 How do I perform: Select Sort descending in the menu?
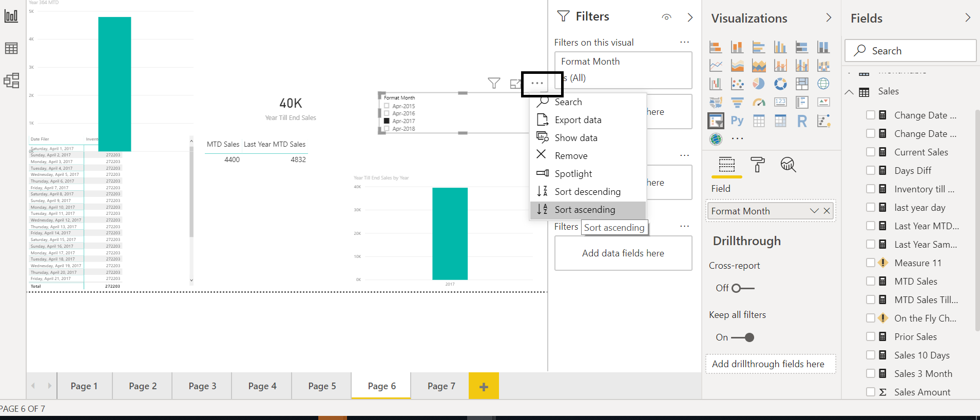(x=588, y=192)
